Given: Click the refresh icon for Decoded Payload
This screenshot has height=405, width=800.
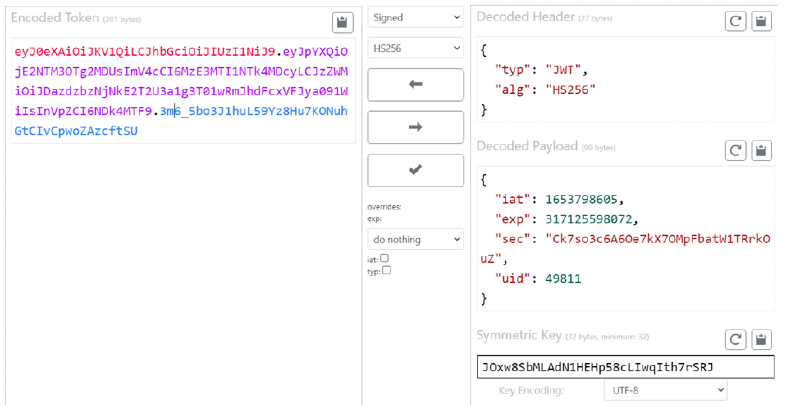Looking at the screenshot, I should 735,150.
